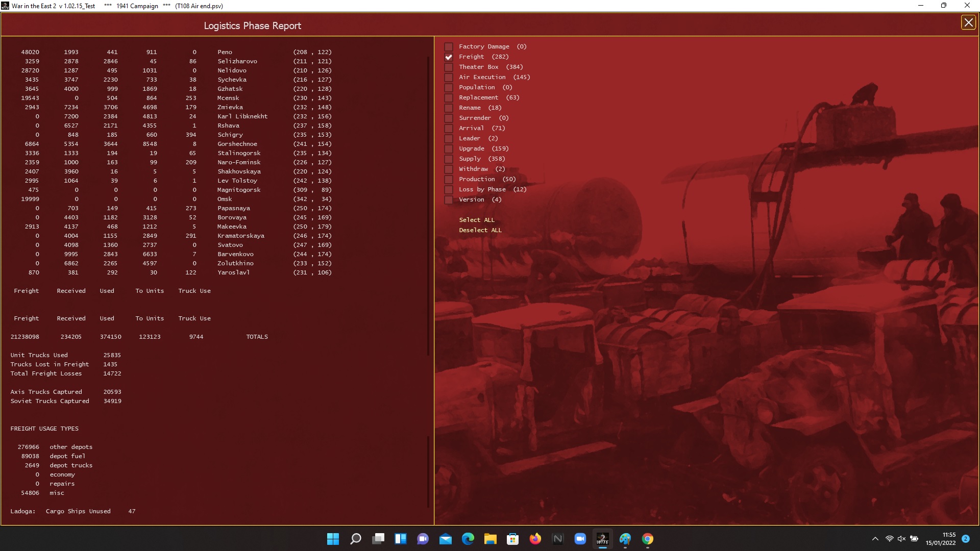
Task: Enable the Arrival checkbox
Action: [x=449, y=129]
